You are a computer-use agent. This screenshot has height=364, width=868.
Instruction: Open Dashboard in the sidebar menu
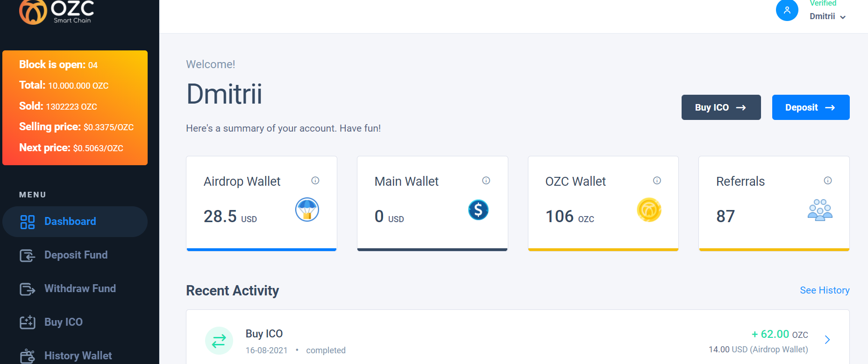point(75,222)
